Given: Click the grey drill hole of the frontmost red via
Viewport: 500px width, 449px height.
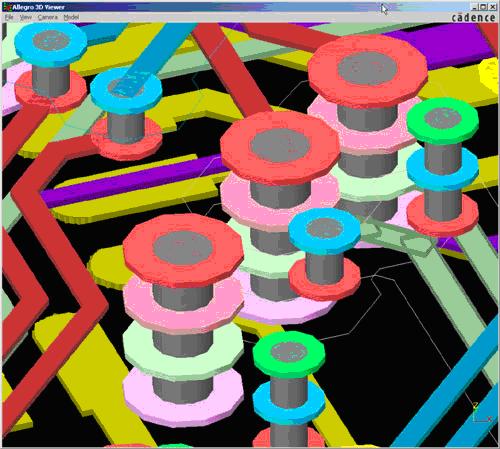Looking at the screenshot, I should click(x=183, y=248).
